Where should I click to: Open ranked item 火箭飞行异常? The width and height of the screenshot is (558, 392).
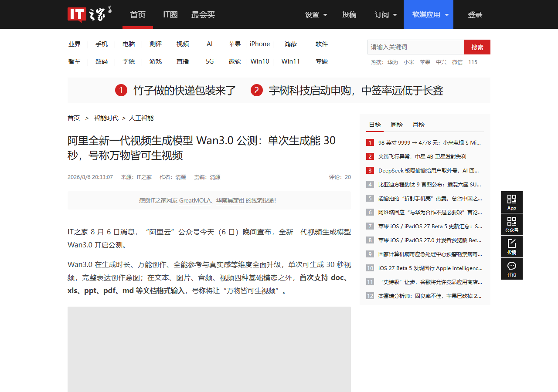(422, 156)
